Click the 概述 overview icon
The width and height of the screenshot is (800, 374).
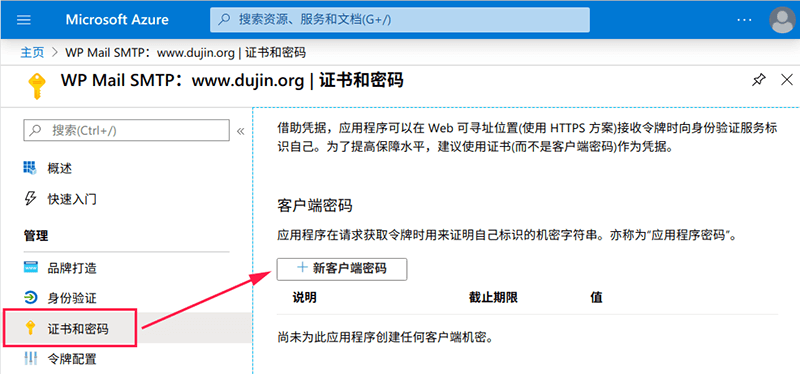pyautogui.click(x=30, y=167)
